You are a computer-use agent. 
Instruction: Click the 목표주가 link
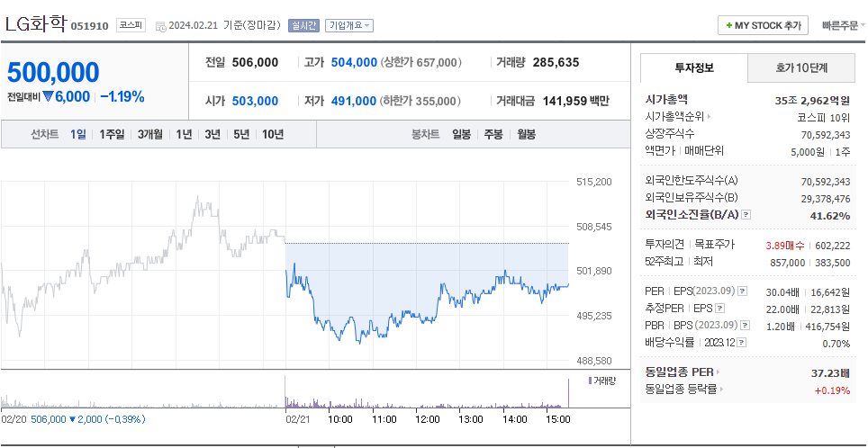[x=714, y=244]
